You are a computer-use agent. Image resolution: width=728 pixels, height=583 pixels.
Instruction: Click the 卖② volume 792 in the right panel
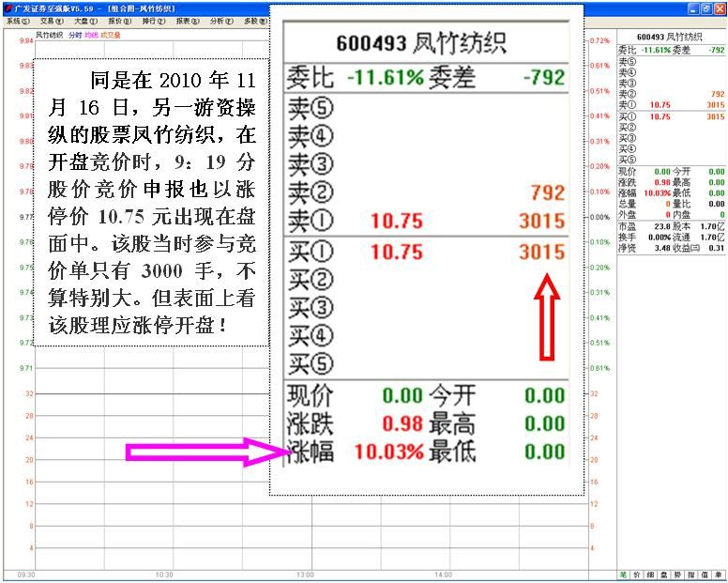pyautogui.click(x=718, y=94)
